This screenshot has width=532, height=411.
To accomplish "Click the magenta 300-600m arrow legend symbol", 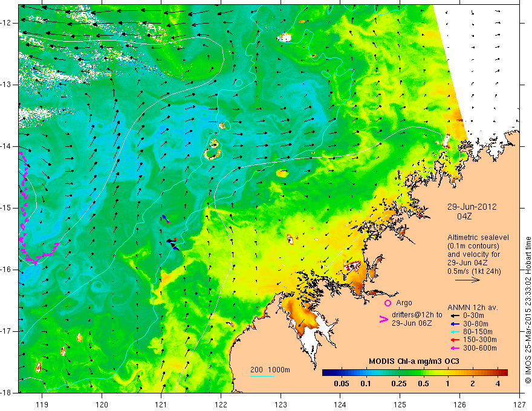I will tap(455, 348).
